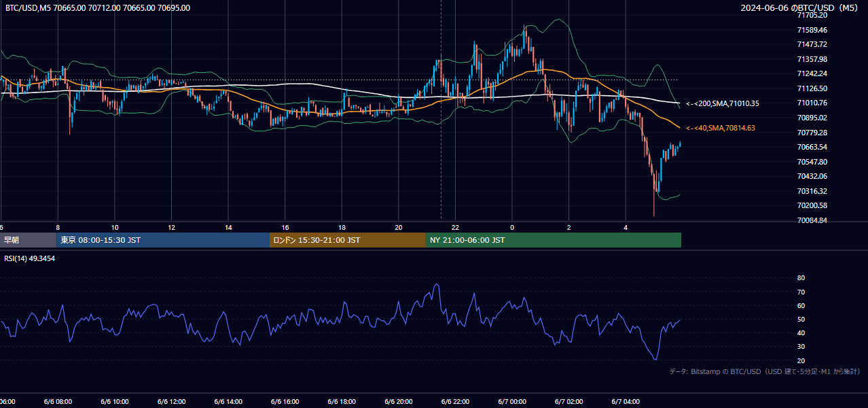
Task: Click the 6/7 00:00 time label
Action: 512,402
